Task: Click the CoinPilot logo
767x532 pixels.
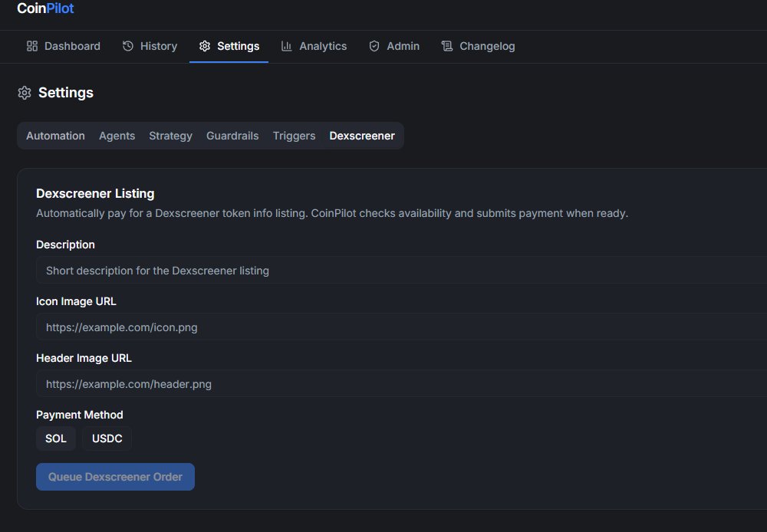Action: [45, 8]
